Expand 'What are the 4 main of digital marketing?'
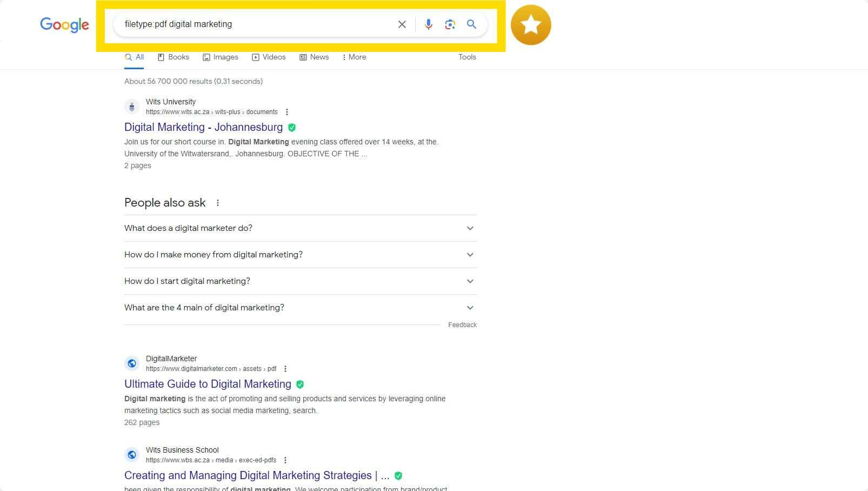 [301, 308]
